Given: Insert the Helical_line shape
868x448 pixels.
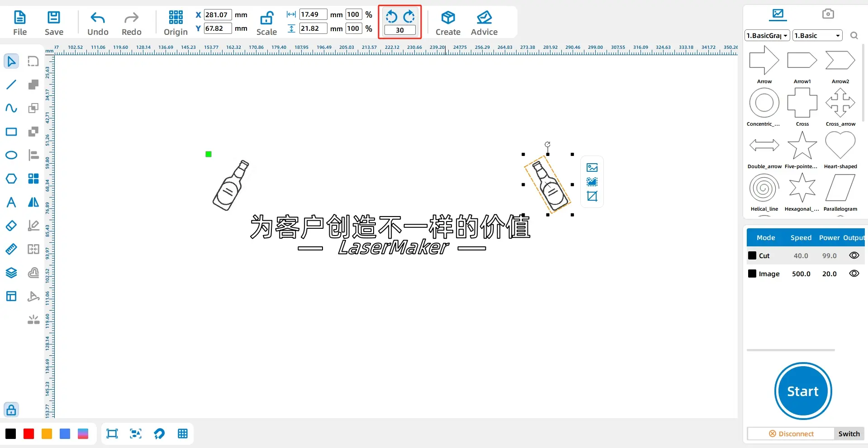Looking at the screenshot, I should point(764,188).
